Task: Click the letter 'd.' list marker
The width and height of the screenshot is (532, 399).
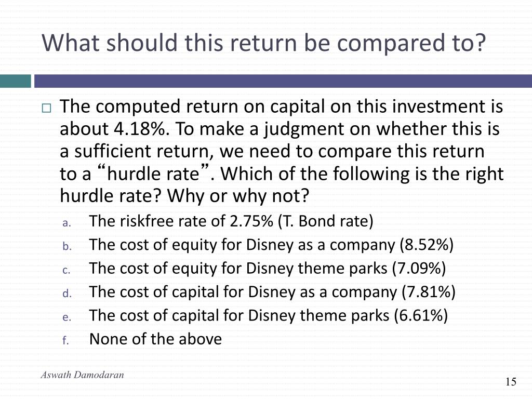Action: (x=67, y=293)
